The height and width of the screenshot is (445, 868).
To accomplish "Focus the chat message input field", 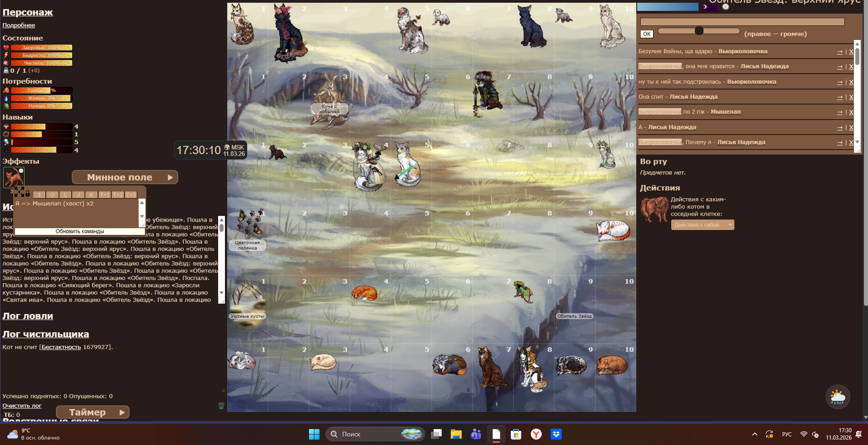I will point(742,22).
